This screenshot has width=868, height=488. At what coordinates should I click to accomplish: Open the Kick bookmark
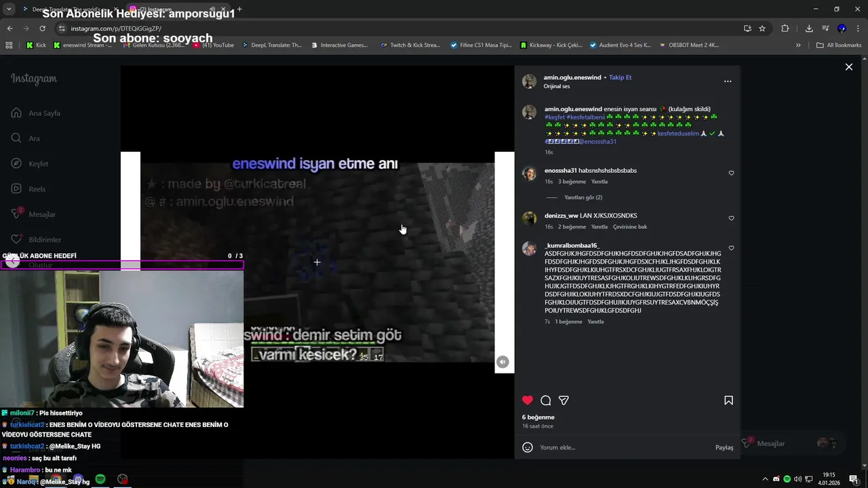pyautogui.click(x=37, y=45)
